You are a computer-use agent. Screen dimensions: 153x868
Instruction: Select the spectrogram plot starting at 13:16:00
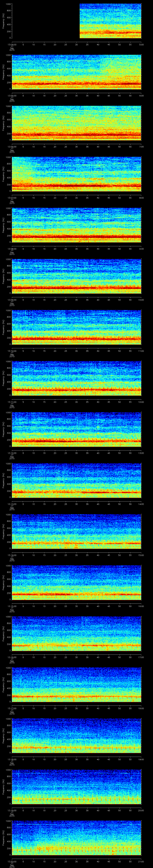(77, 633)
